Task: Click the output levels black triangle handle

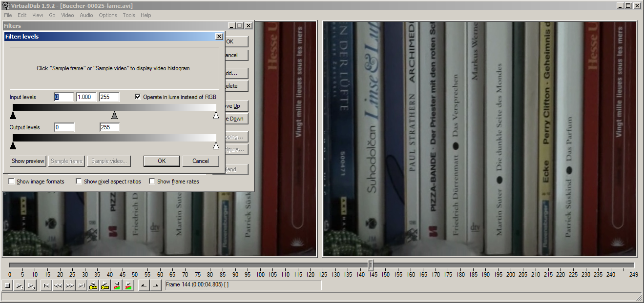Action: click(x=13, y=146)
